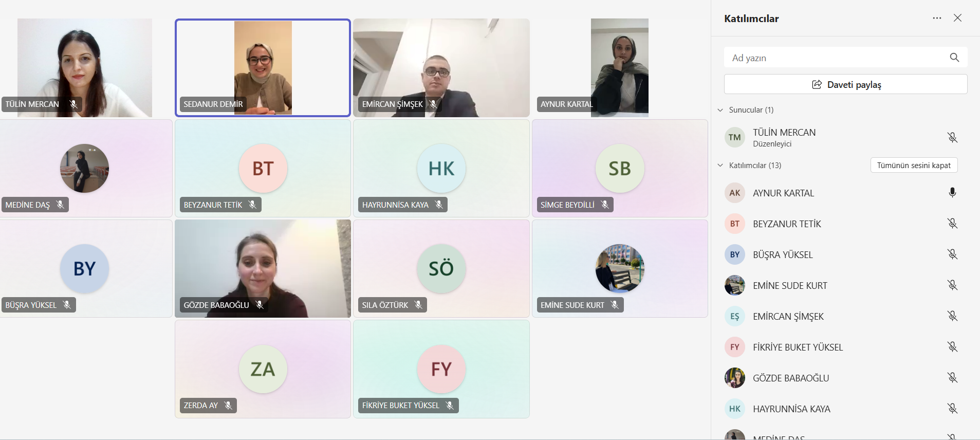Close the Katılımcılar panel
The height and width of the screenshot is (440, 980).
click(x=957, y=18)
